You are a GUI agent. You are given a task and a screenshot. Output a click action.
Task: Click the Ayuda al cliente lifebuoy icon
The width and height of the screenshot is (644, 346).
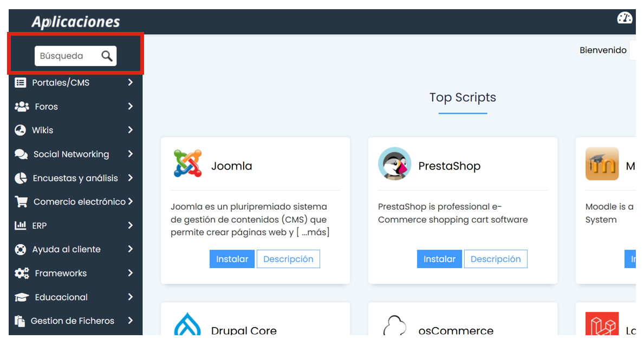[x=20, y=249]
